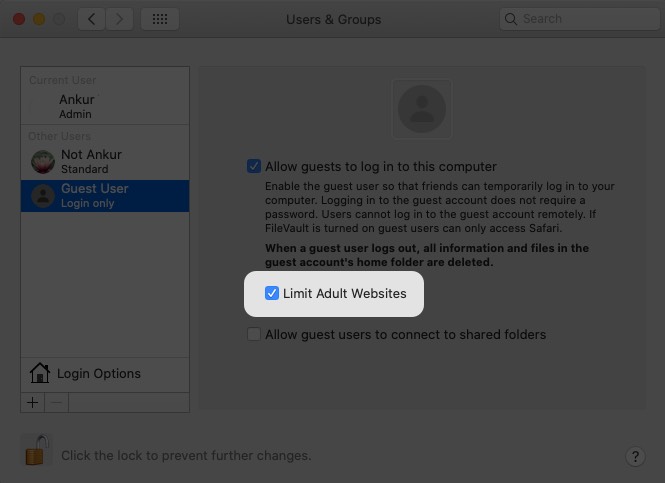Click the house icon for Login Options

tap(39, 373)
